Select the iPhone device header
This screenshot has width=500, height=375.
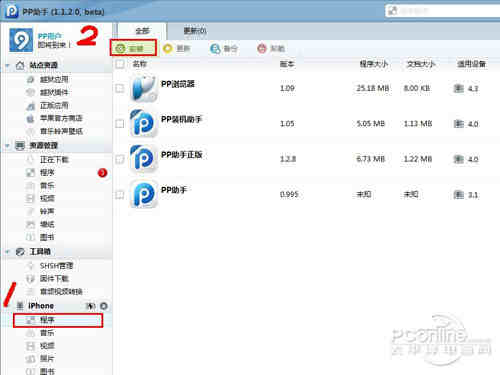41,306
